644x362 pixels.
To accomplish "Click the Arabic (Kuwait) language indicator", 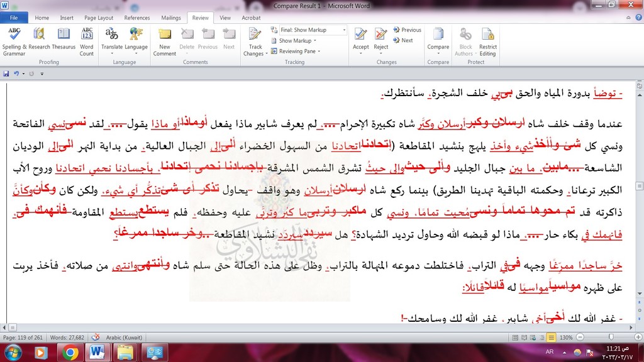I will click(x=124, y=337).
